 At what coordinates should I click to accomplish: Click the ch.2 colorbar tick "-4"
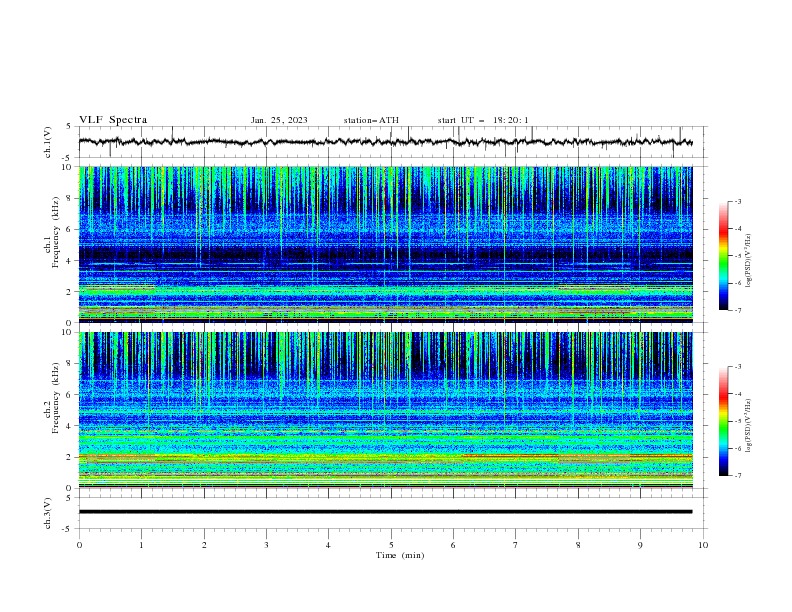point(738,394)
